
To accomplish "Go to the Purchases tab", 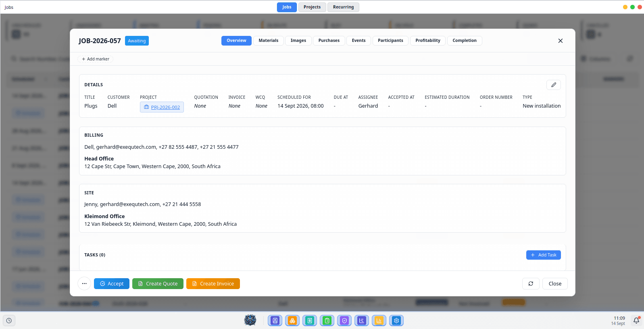I will (329, 41).
